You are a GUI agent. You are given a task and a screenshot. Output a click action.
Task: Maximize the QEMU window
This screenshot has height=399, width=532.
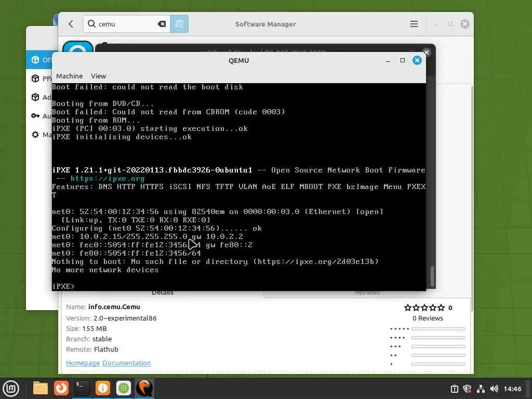[x=403, y=60]
